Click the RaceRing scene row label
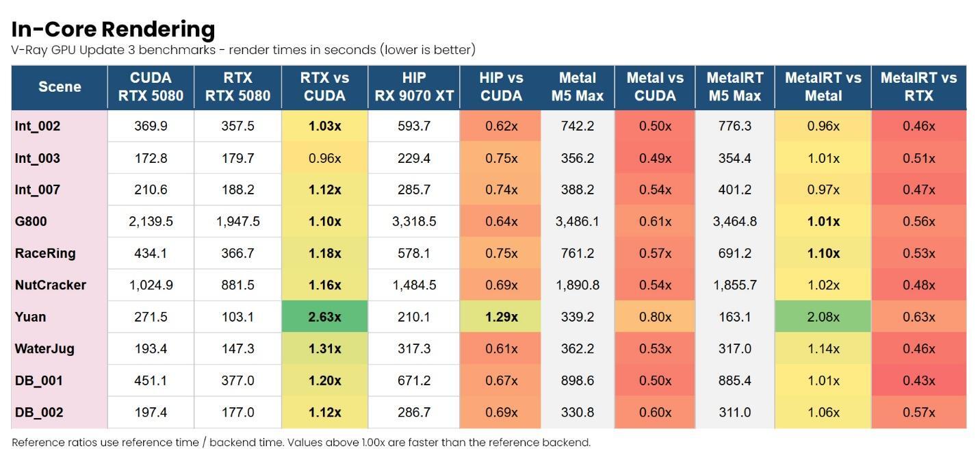Image resolution: width=980 pixels, height=453 pixels. (x=45, y=253)
